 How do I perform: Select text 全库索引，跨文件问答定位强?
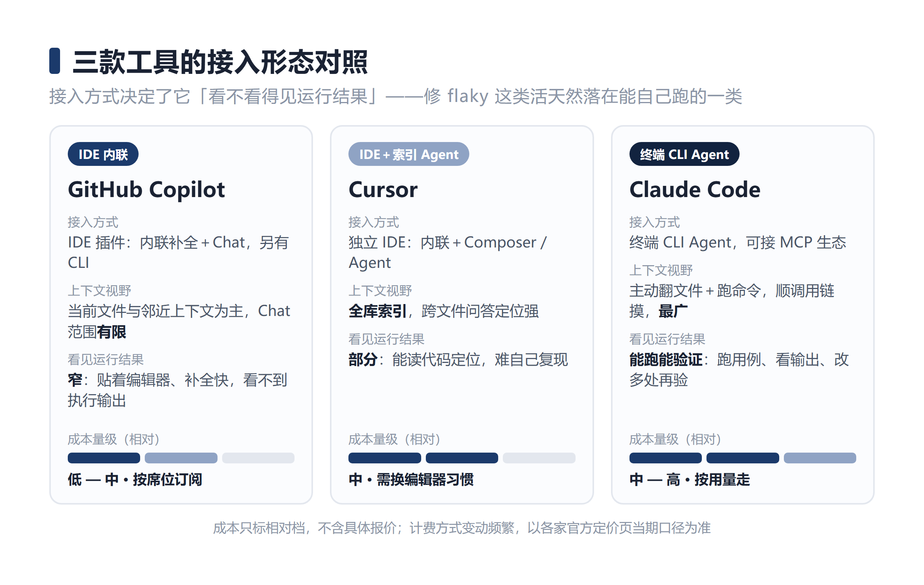click(444, 311)
